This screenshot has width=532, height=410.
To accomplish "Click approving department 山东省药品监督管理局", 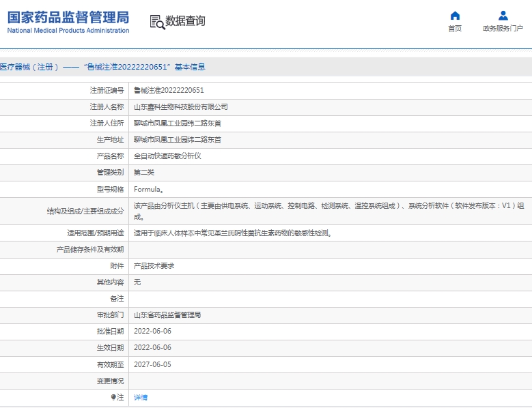I will click(x=167, y=315).
